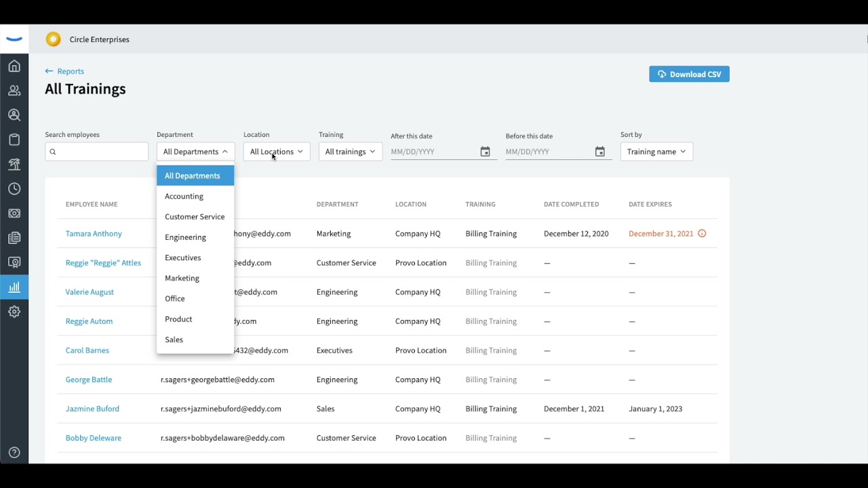Expand the All trainings dropdown
Image resolution: width=868 pixels, height=488 pixels.
[350, 152]
